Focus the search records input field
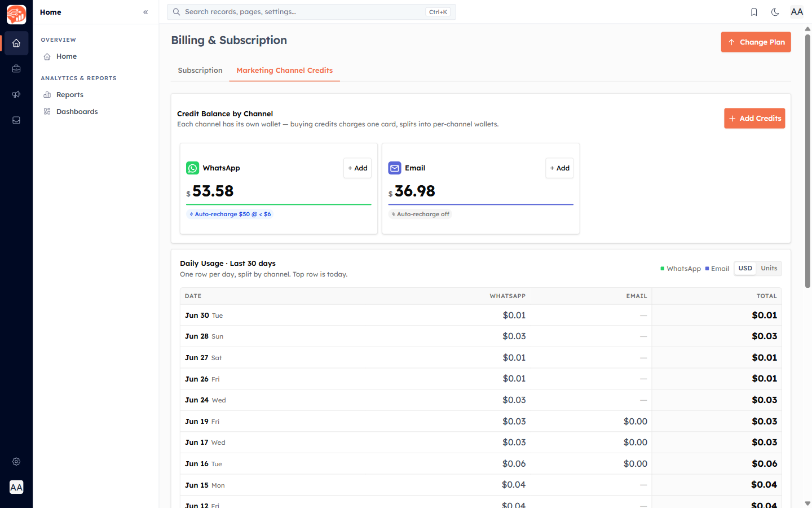The image size is (812, 508). pos(311,12)
